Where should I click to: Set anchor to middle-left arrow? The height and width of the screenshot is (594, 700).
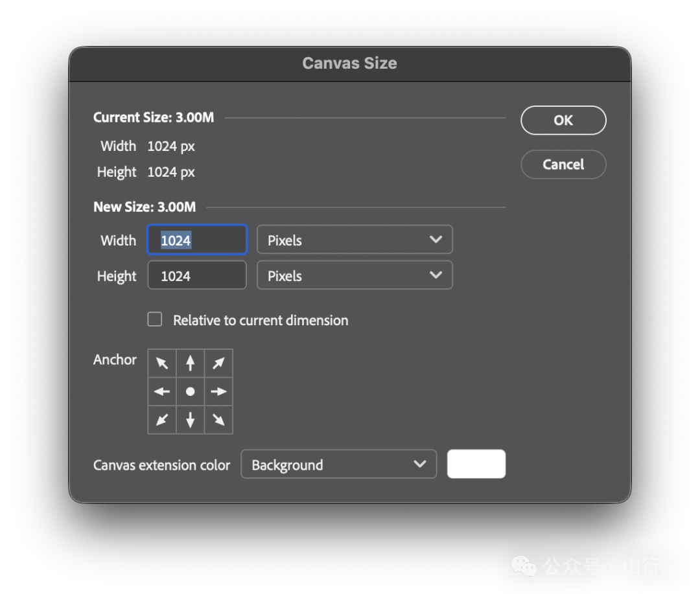[x=162, y=391]
